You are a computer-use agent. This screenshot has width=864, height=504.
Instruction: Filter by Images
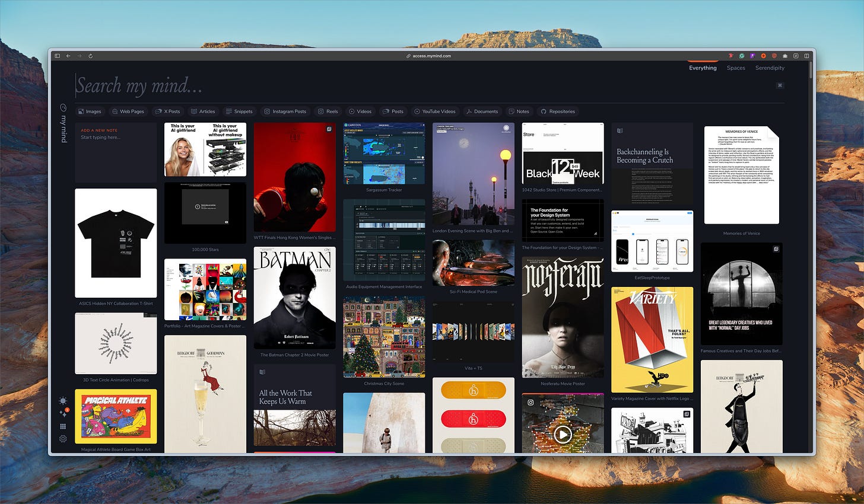point(90,111)
